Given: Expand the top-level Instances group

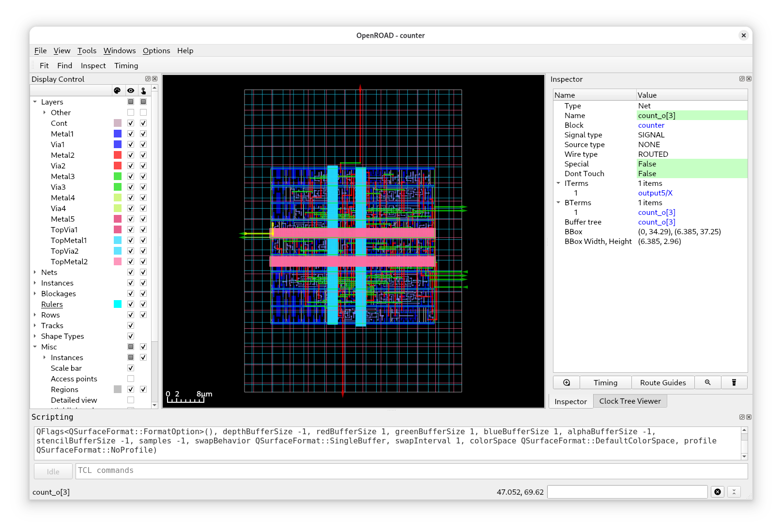Looking at the screenshot, I should pyautogui.click(x=35, y=283).
